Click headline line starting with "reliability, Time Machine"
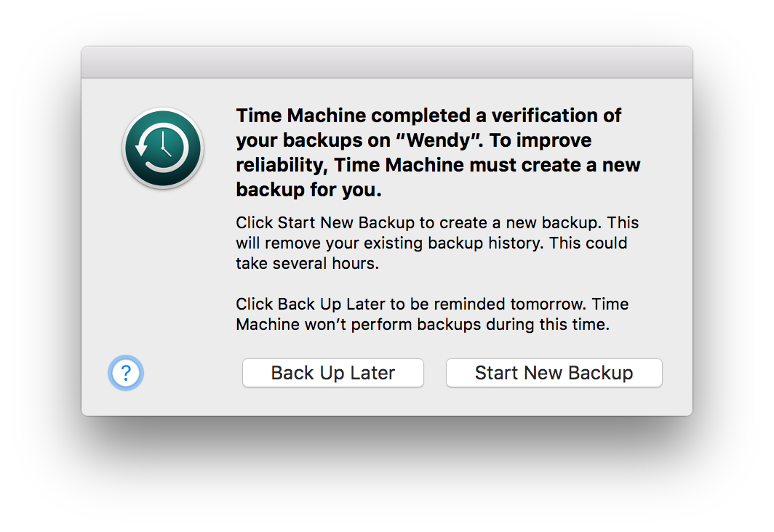Screen dimensions: 774x532 438,165
